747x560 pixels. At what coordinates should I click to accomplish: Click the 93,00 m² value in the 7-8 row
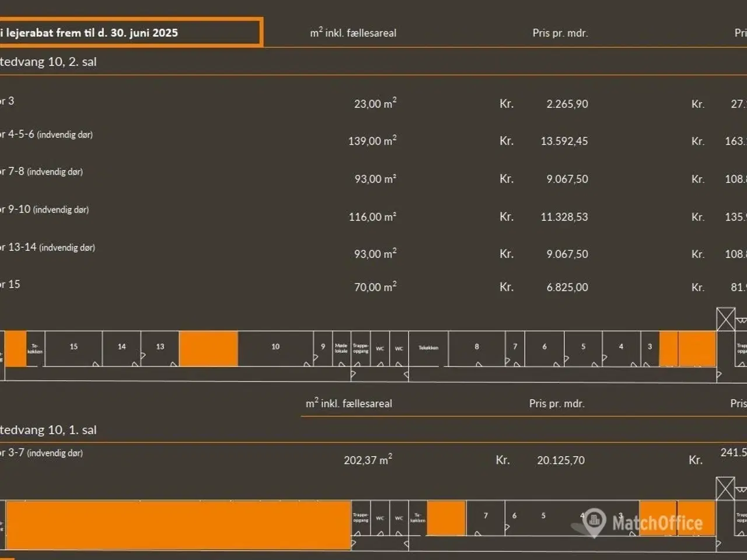click(375, 178)
